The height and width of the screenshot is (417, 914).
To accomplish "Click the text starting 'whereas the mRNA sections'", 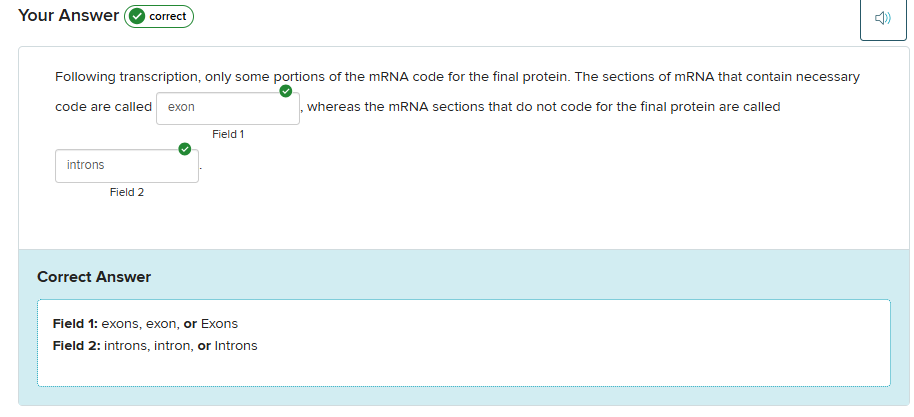I will 544,107.
